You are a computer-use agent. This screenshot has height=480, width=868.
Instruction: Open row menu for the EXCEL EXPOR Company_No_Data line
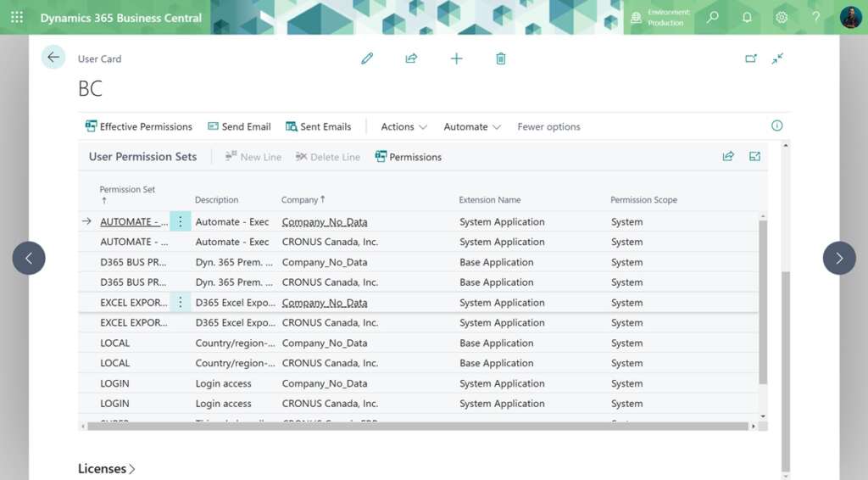pos(180,302)
